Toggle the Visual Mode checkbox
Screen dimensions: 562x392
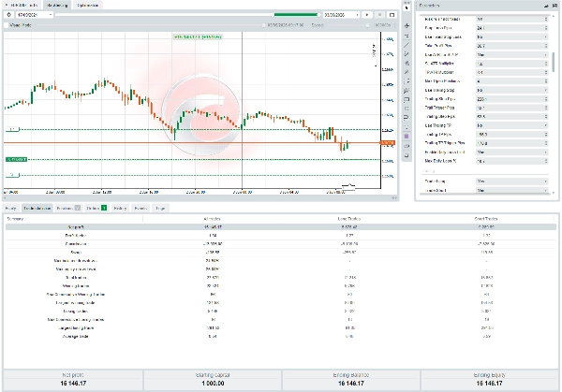point(7,25)
